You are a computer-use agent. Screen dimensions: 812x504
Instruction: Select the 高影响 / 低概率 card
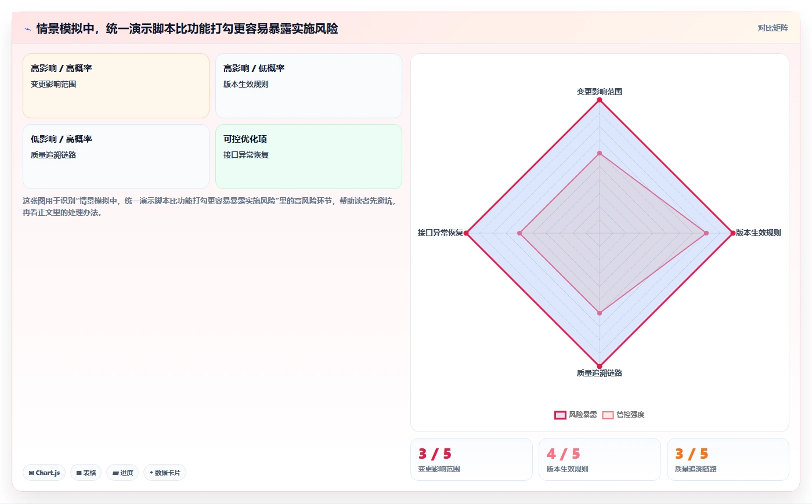click(x=309, y=86)
